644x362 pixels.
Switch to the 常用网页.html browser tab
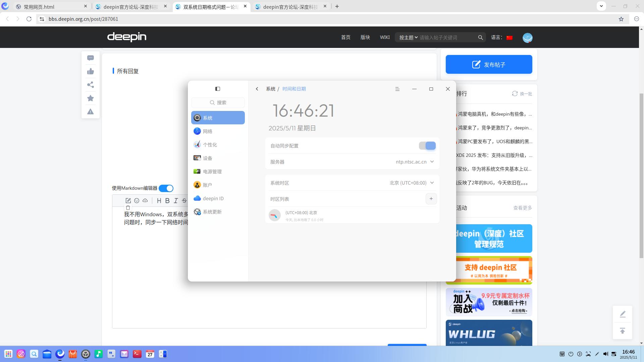[x=52, y=7]
